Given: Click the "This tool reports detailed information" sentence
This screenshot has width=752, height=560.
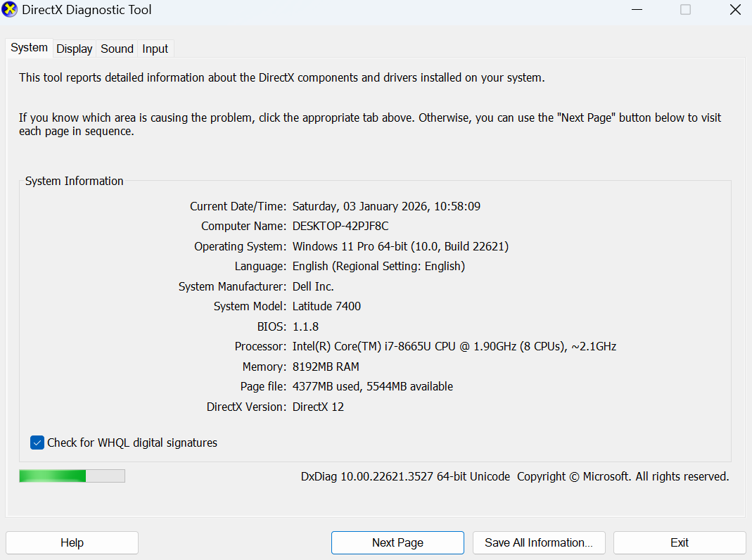Looking at the screenshot, I should click(282, 77).
